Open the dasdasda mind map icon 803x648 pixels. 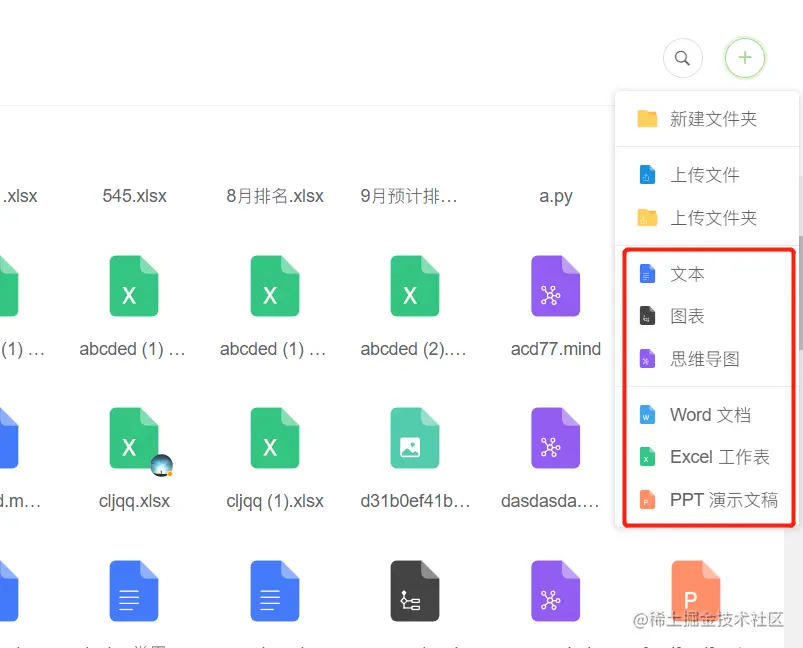(x=555, y=438)
